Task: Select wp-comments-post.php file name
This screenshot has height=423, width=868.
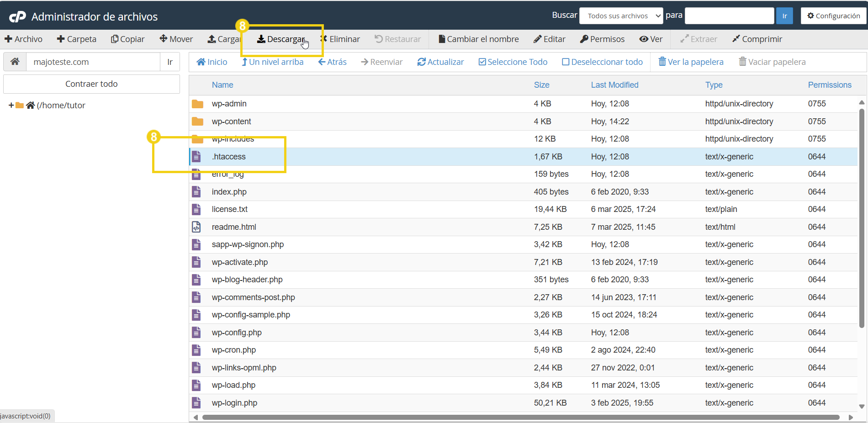Action: click(254, 297)
